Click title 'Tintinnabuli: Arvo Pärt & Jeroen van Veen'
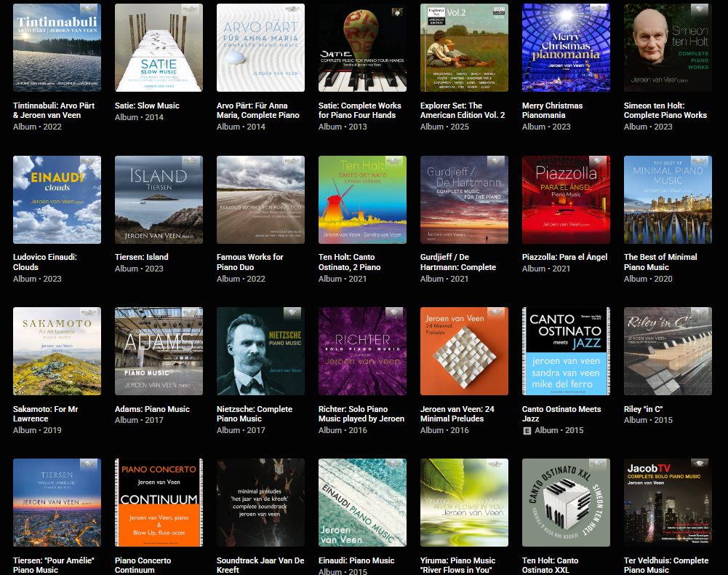Viewport: 728px width, 575px height. (54, 110)
